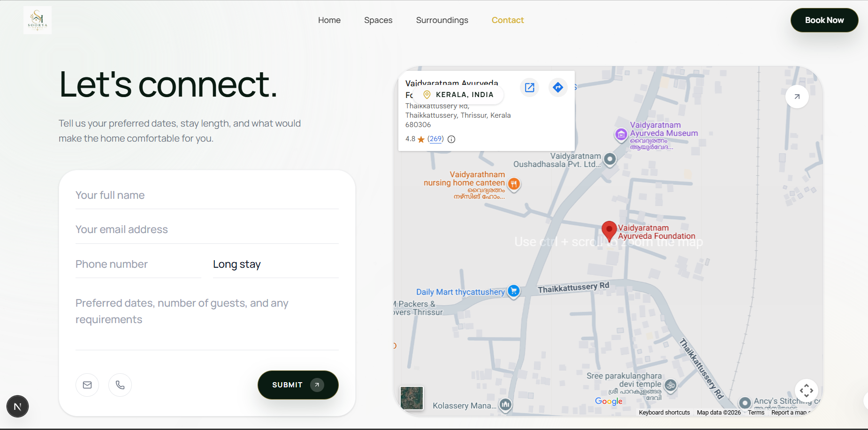Click the Report a map error link

tap(791, 413)
